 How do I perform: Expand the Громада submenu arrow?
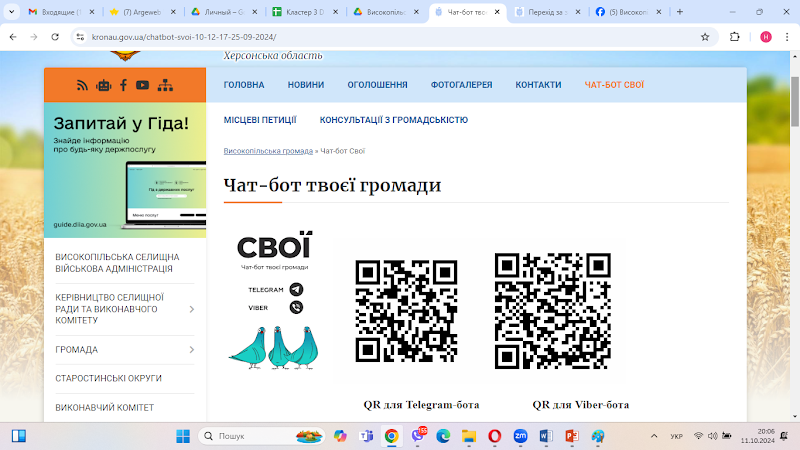[x=192, y=349]
